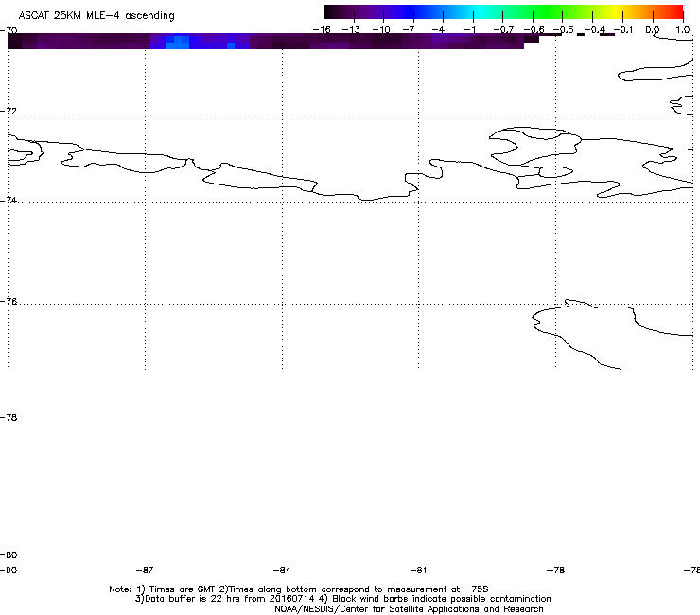This screenshot has height=615, width=700.
Task: Pick the cyan section of the color bar
Action: tap(478, 11)
